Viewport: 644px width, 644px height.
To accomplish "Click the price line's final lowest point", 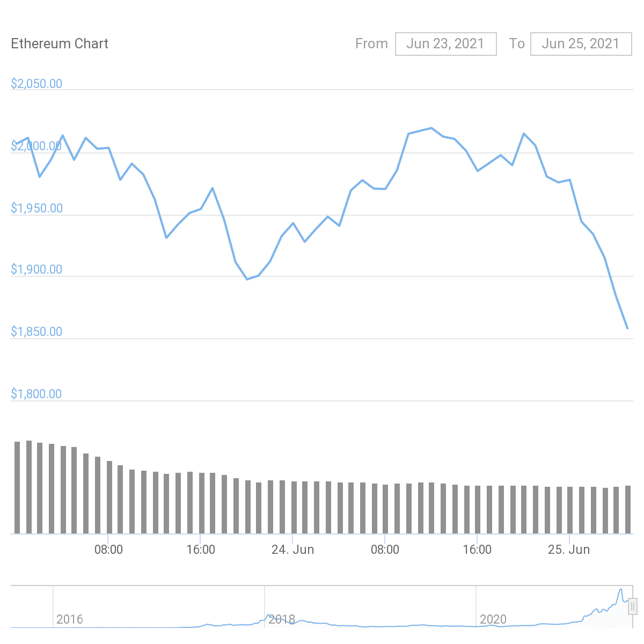I will (x=627, y=328).
